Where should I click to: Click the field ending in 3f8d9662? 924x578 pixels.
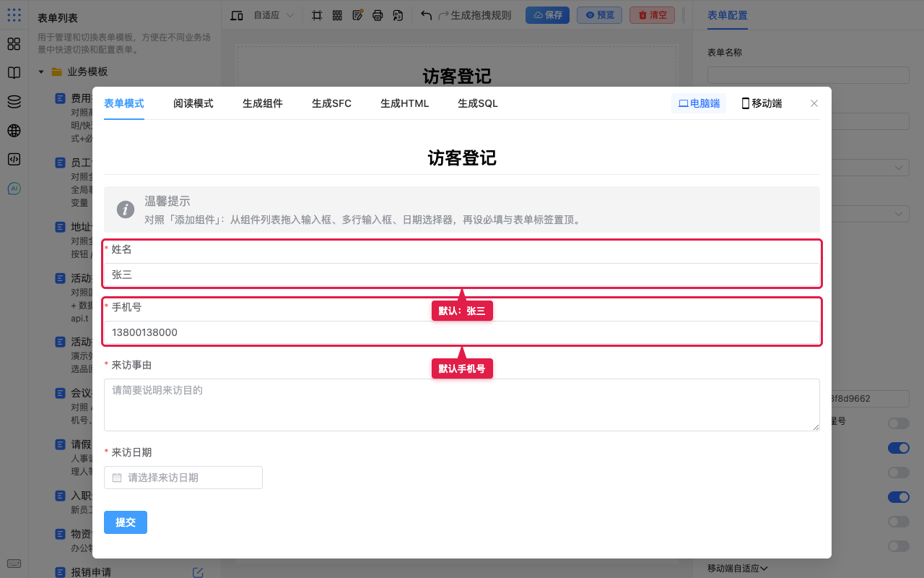[871, 399]
